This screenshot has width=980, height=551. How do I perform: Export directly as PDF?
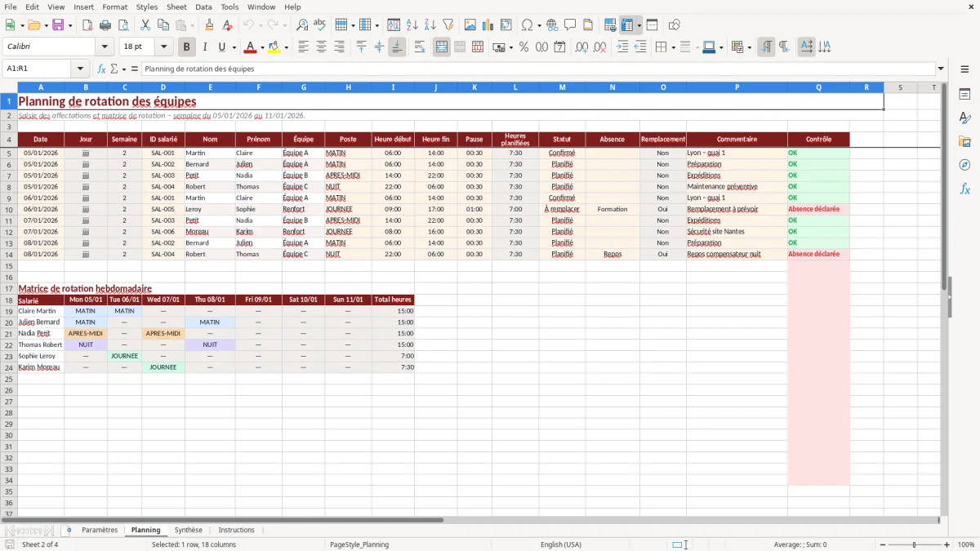tap(87, 25)
